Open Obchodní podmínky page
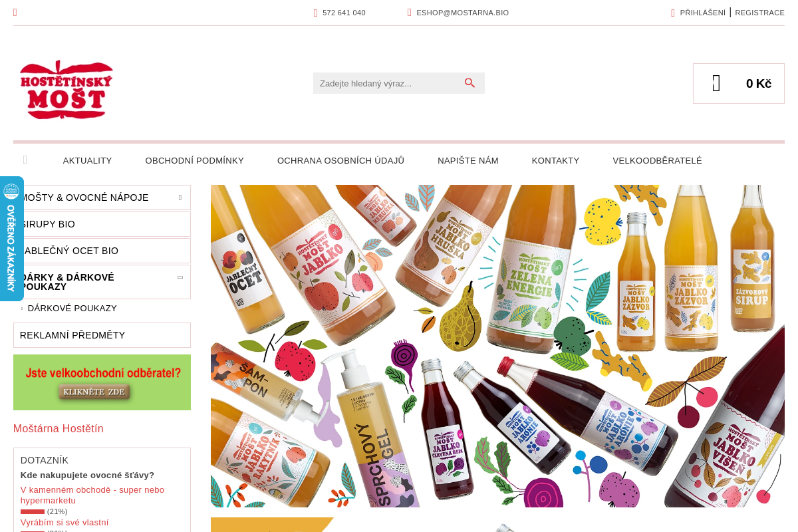This screenshot has height=532, width=798. (194, 160)
